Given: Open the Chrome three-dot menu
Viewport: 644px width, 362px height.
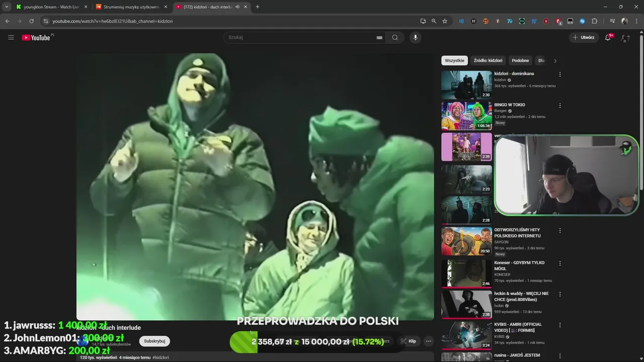Looking at the screenshot, I should [x=636, y=21].
